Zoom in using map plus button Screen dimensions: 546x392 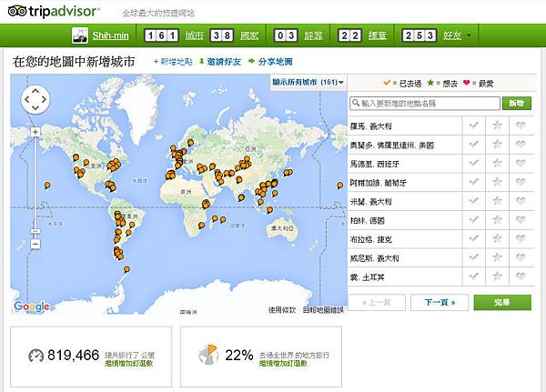[35, 132]
